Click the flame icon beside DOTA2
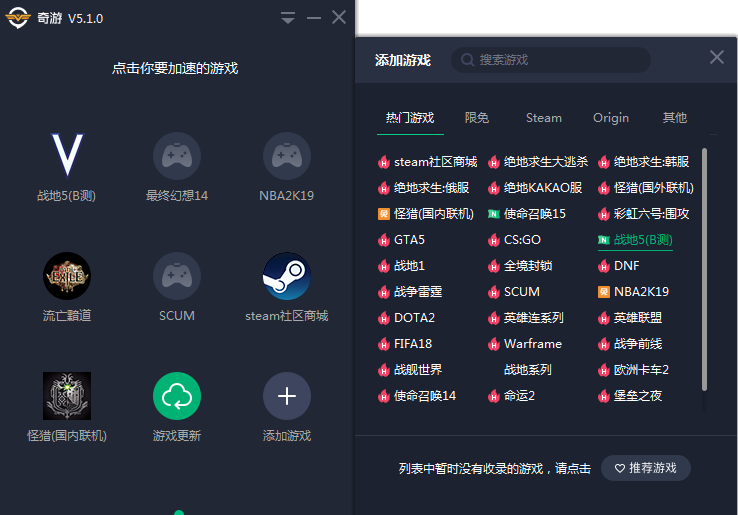This screenshot has height=515, width=738. click(384, 318)
